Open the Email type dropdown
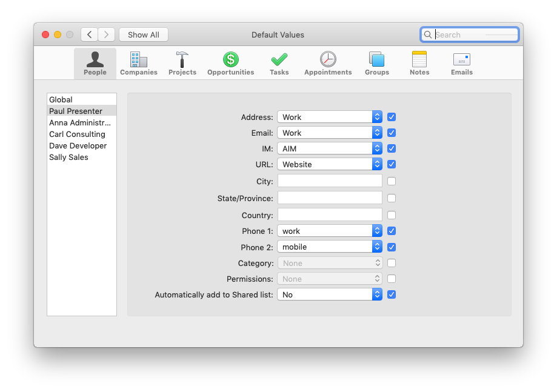 tap(330, 133)
